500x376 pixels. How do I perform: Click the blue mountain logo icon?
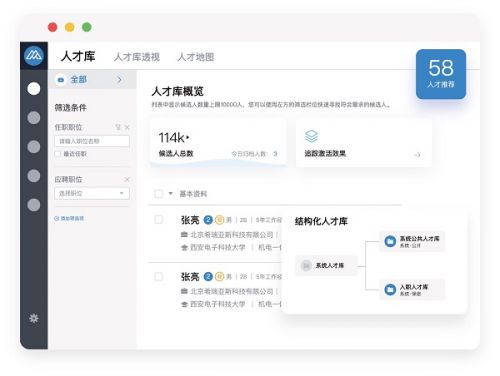coord(34,55)
